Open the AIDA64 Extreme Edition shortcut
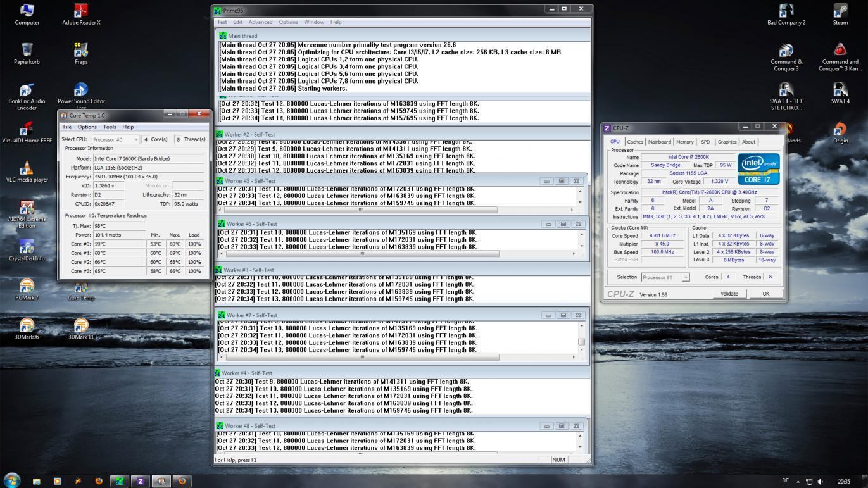Screen dimensions: 868x488 tap(27, 215)
